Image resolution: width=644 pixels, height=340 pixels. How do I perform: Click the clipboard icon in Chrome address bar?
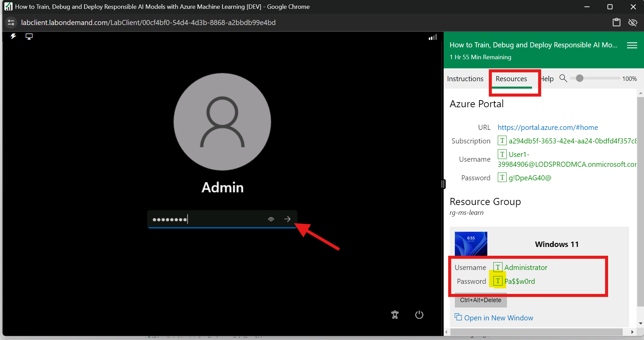(x=617, y=22)
